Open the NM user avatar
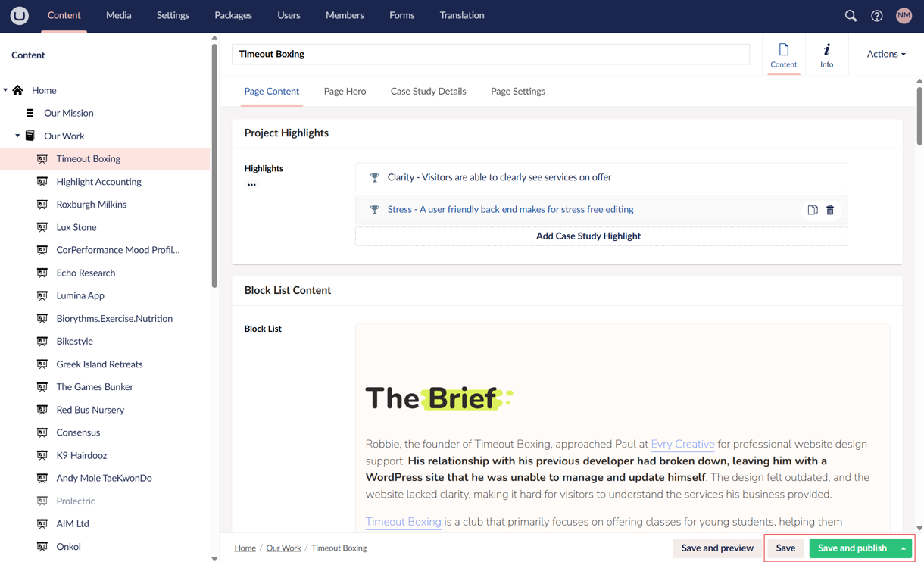 pos(904,15)
